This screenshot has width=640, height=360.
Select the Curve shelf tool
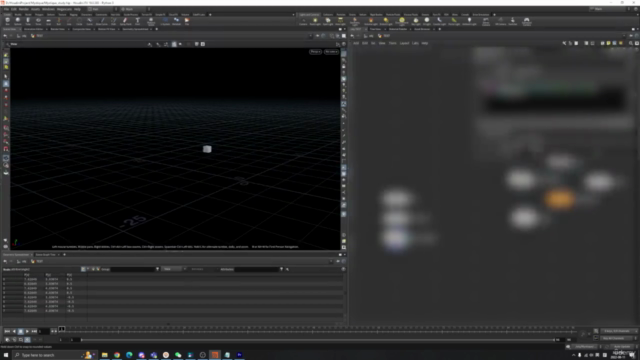tap(89, 21)
